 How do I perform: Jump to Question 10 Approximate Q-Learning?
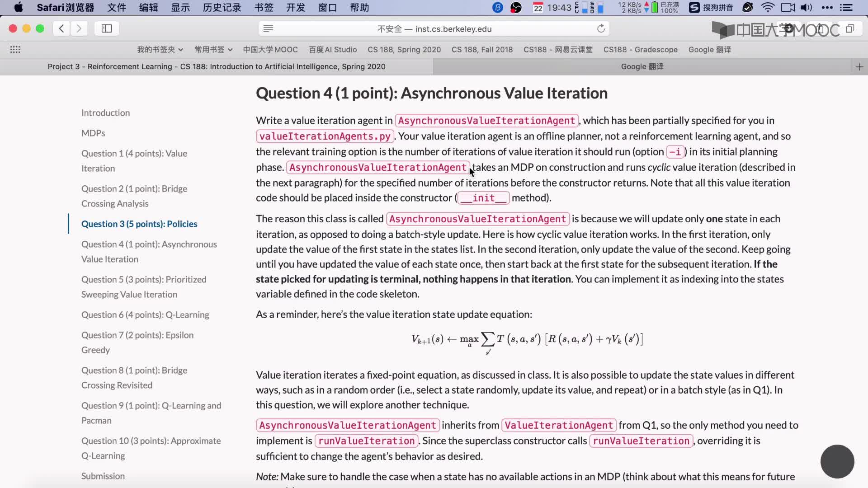[x=151, y=448]
